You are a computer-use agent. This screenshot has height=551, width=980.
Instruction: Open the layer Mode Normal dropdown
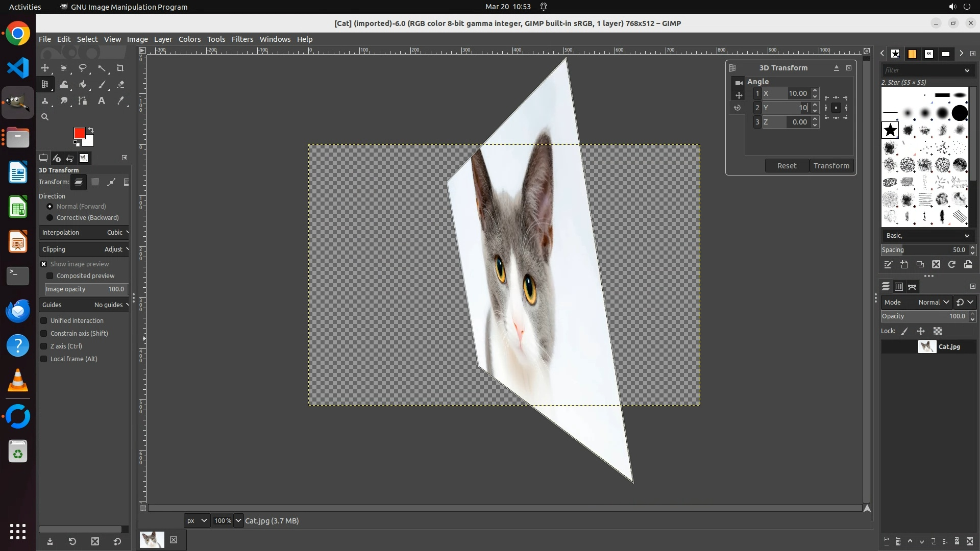(x=933, y=303)
